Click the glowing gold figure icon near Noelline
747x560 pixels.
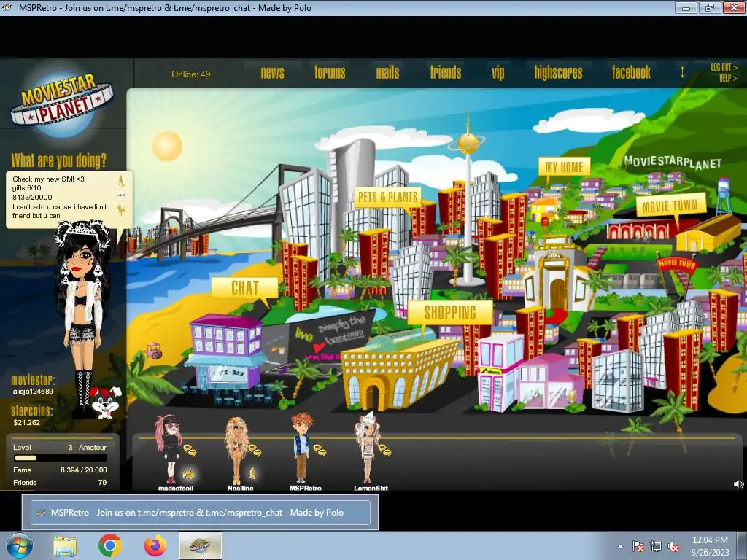pos(253,472)
